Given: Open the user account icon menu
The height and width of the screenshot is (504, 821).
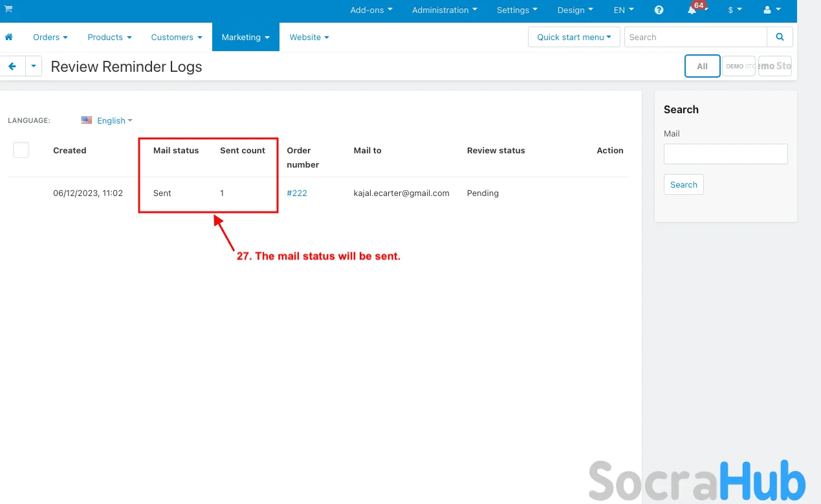Looking at the screenshot, I should tap(772, 10).
